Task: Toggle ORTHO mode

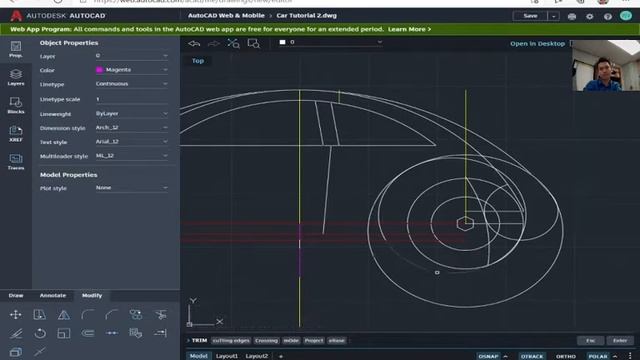Action: pyautogui.click(x=566, y=356)
